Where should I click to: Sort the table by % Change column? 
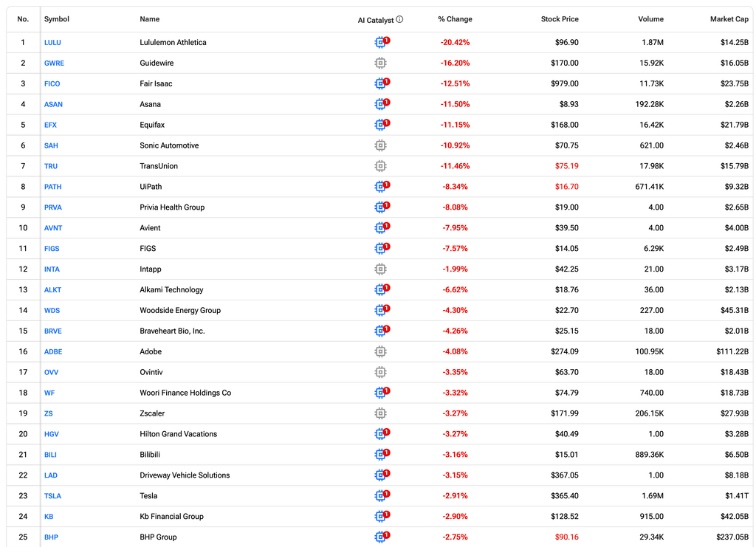click(455, 19)
